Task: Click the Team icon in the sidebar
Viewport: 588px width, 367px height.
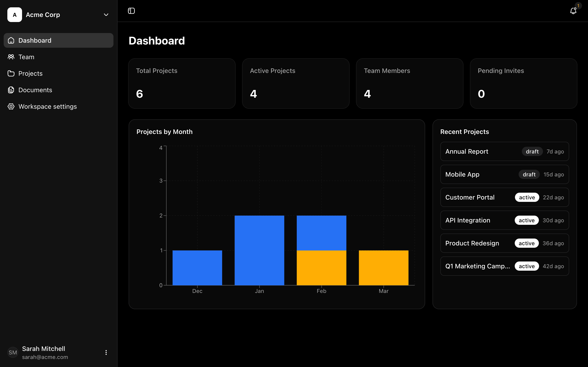Action: (x=11, y=57)
